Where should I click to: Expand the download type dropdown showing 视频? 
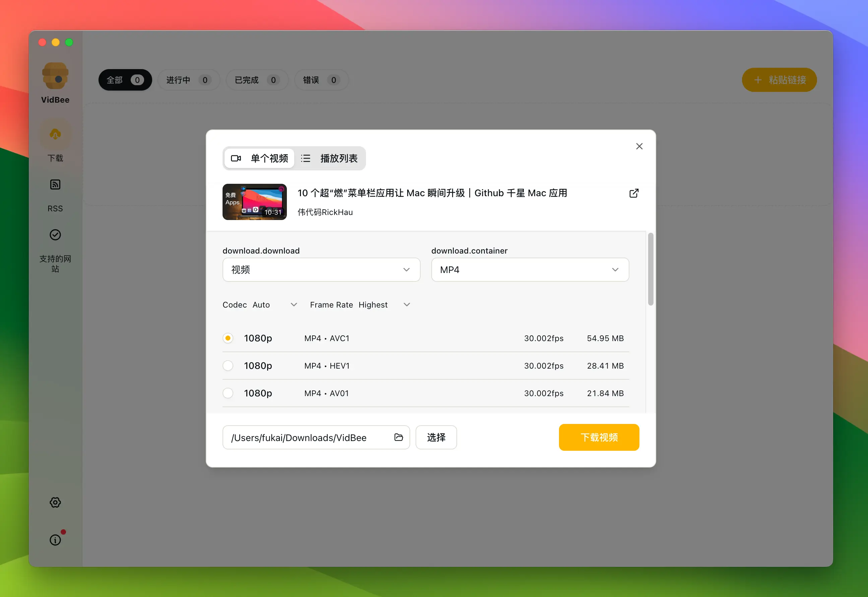321,270
